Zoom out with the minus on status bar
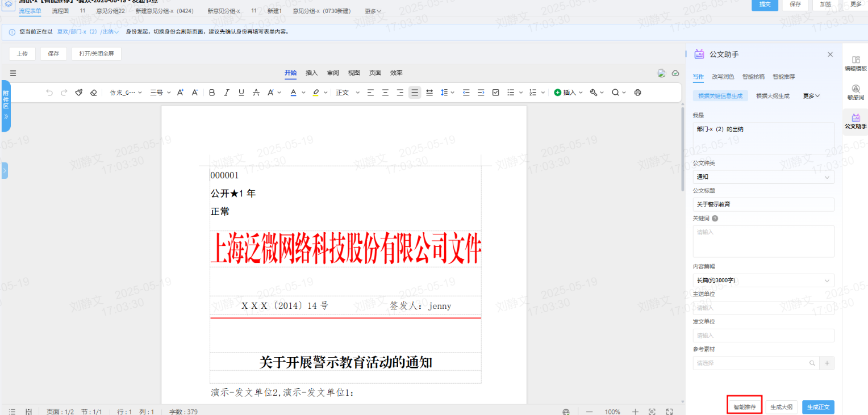Viewport: 868px width, 415px height. 590,412
